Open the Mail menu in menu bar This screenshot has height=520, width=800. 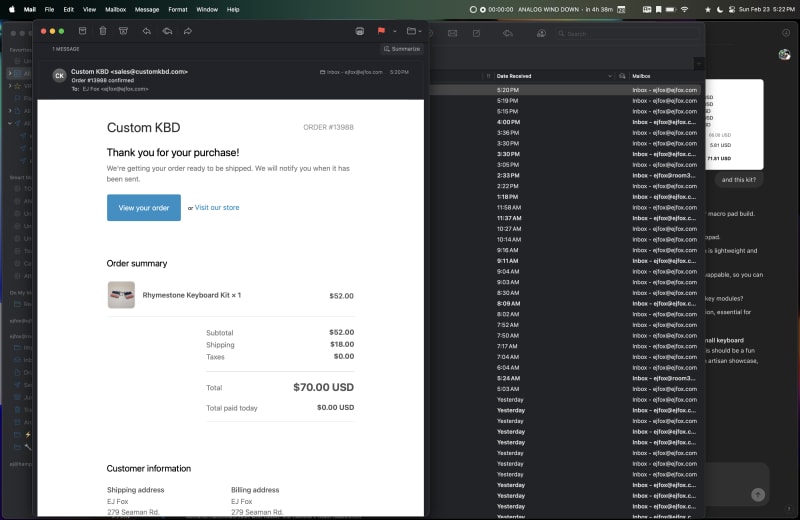30,9
